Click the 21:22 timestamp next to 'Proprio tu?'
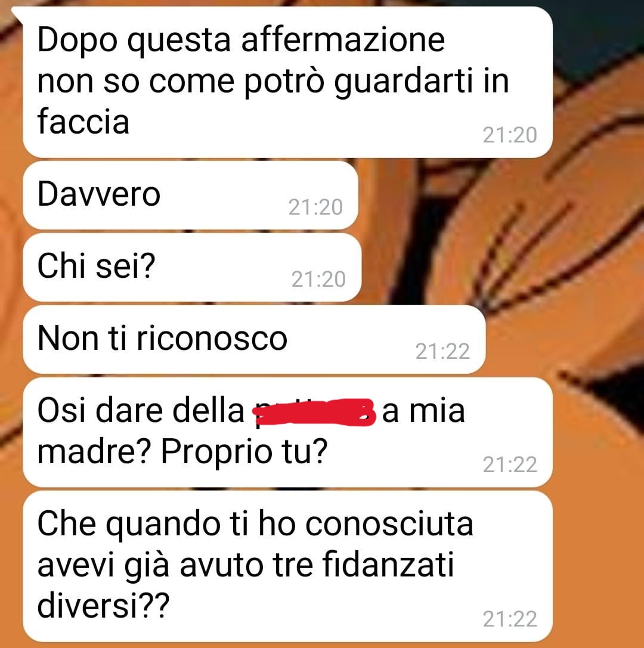The height and width of the screenshot is (648, 644). coord(510,464)
